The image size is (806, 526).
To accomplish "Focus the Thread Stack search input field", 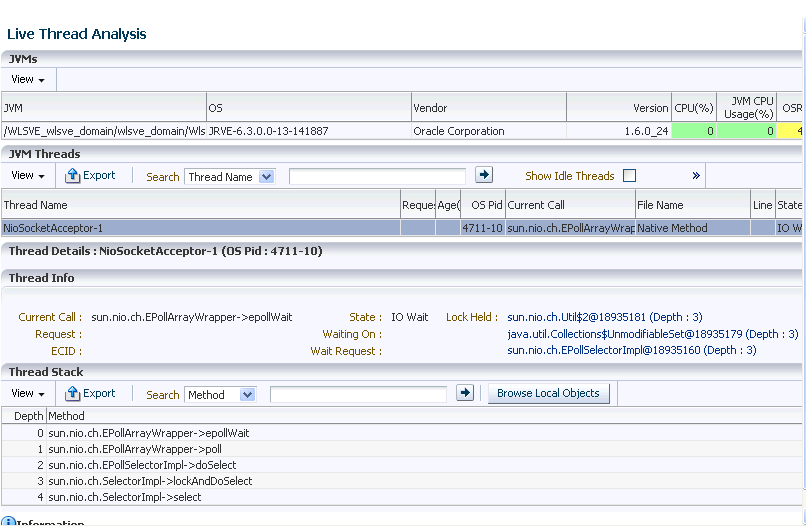I will pos(358,395).
